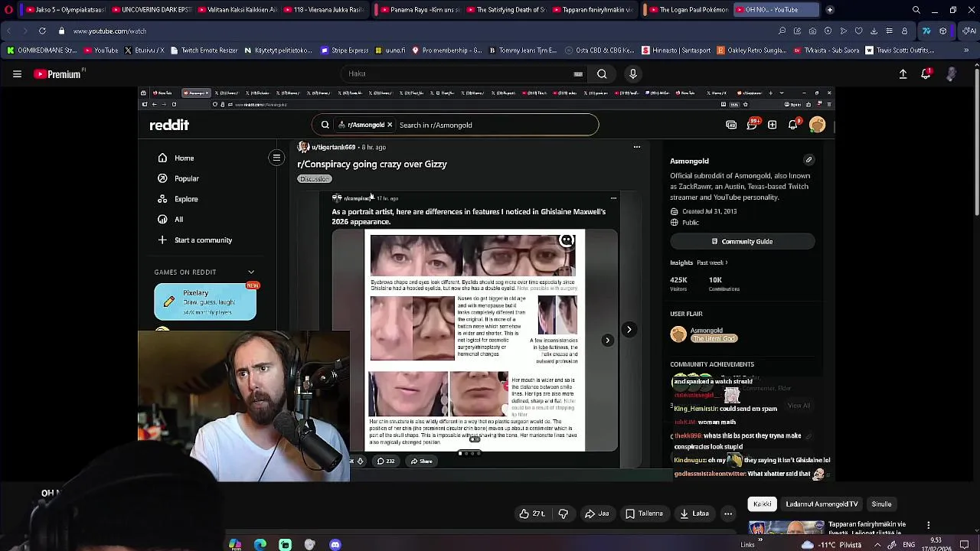Open the reddit notifications bell
The height and width of the screenshot is (551, 980).
pos(792,125)
